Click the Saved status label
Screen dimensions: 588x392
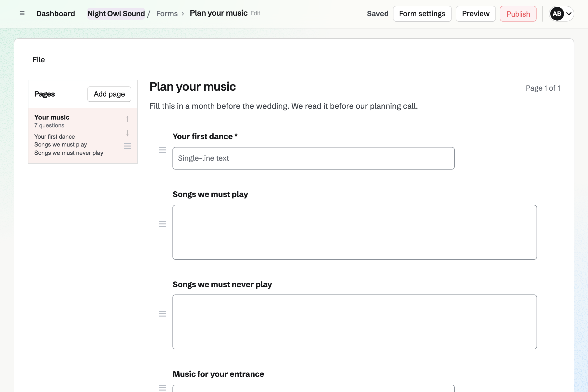[378, 14]
